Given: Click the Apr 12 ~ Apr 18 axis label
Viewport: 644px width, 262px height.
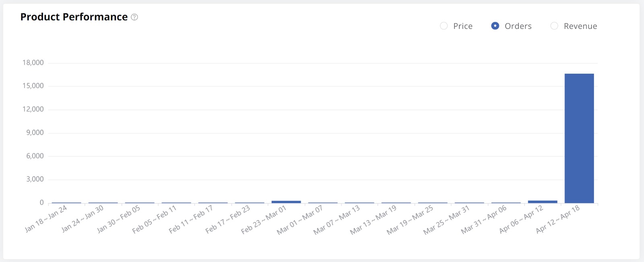Looking at the screenshot, I should click(557, 219).
